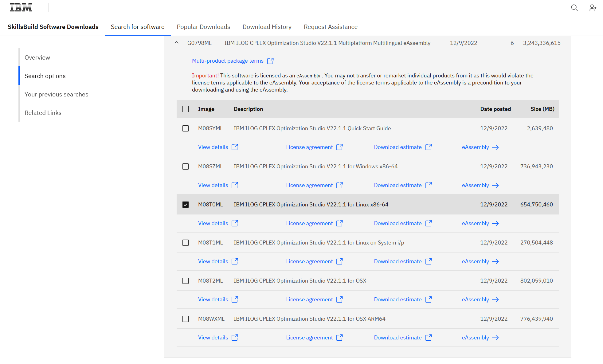Follow eAssembly link for M08T2ML

click(475, 299)
